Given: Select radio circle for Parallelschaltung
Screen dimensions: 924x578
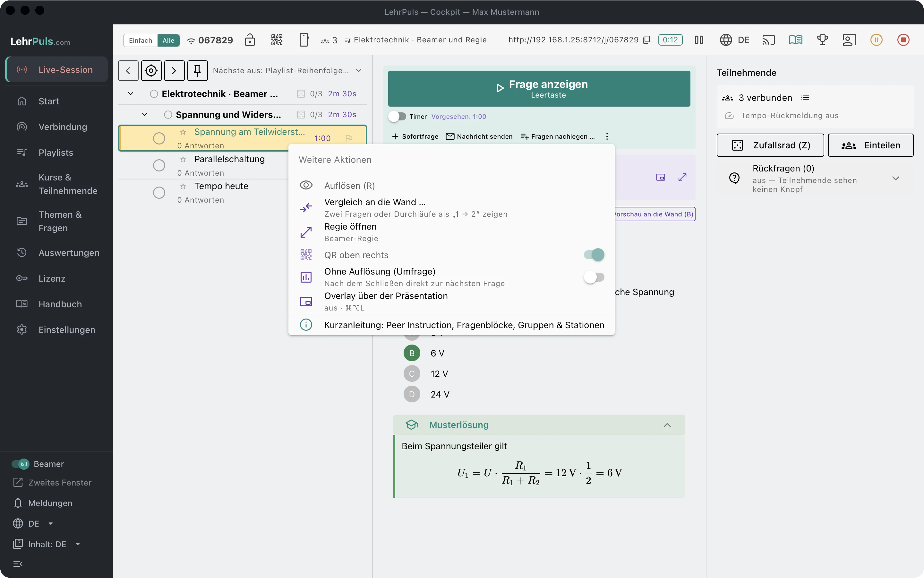Looking at the screenshot, I should pyautogui.click(x=159, y=165).
